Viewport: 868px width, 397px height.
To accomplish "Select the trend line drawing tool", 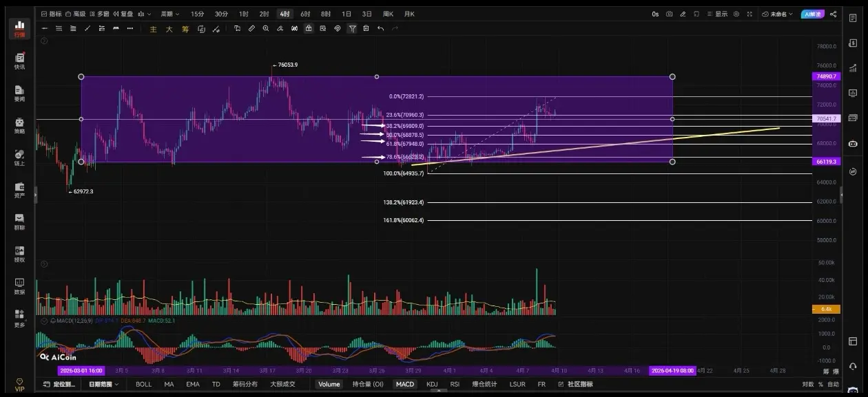I will 87,28.
